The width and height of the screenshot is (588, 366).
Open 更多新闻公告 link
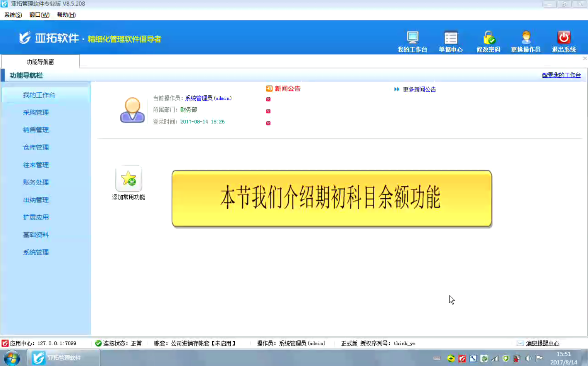419,89
